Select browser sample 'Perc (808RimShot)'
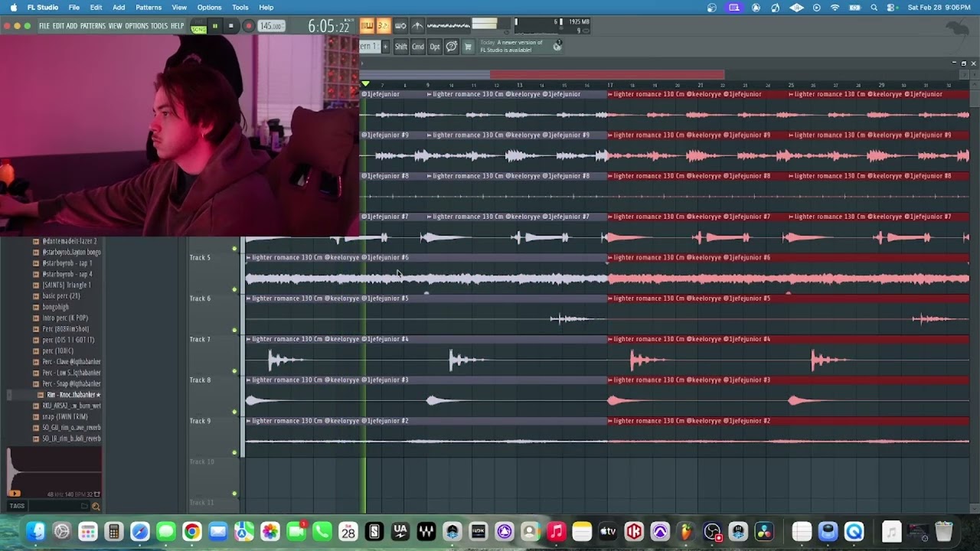This screenshot has height=551, width=980. (65, 329)
